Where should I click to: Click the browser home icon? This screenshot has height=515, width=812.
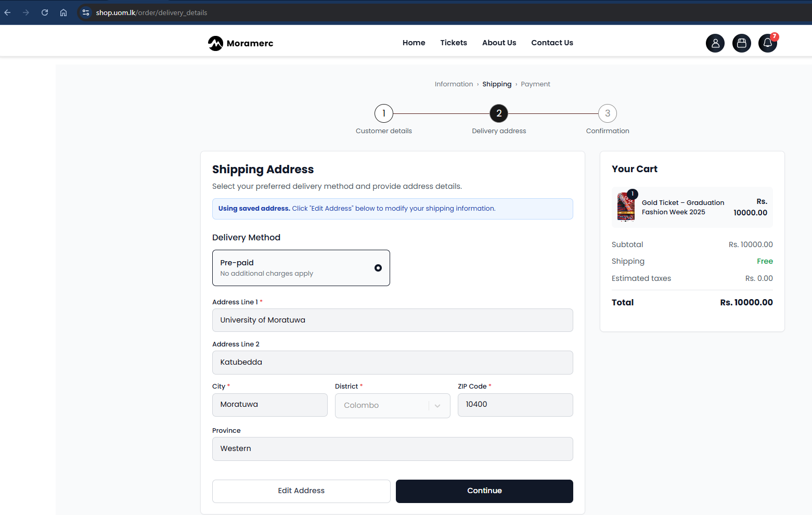tap(63, 12)
